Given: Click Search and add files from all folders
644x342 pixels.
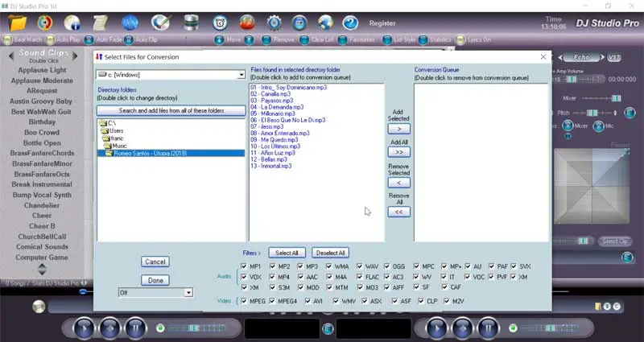Looking at the screenshot, I should [x=171, y=110].
